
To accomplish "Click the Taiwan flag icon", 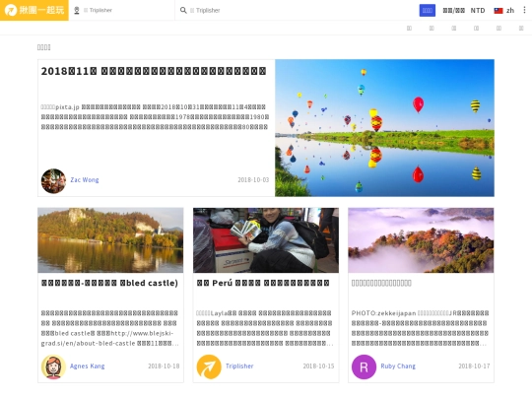I will [x=499, y=11].
